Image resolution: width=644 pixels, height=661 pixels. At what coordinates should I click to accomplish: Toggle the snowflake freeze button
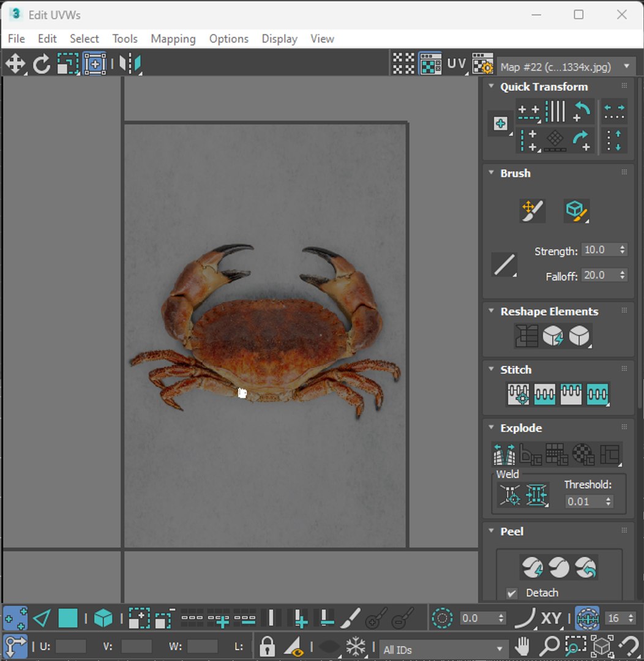click(356, 646)
